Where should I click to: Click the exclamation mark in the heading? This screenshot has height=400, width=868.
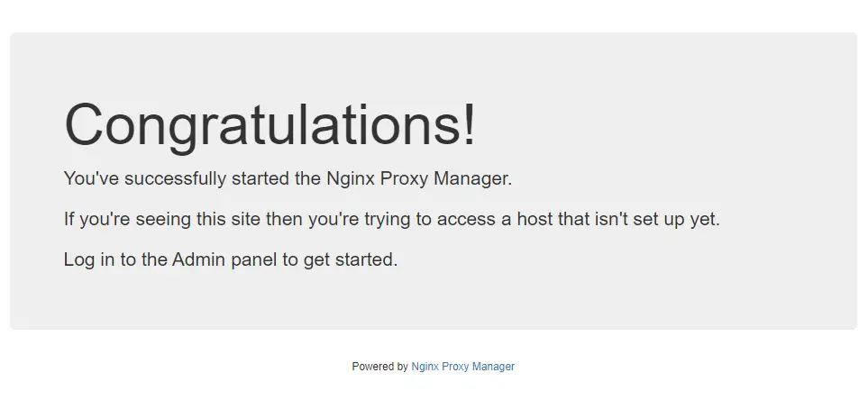point(470,125)
